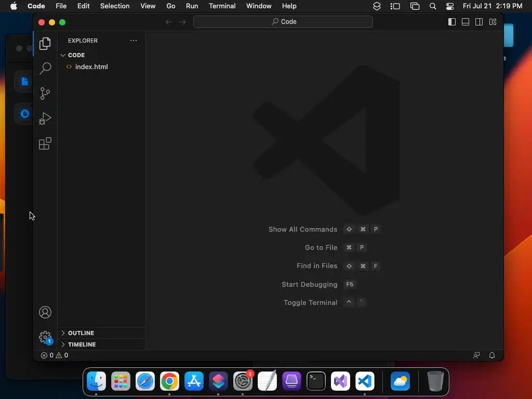Image resolution: width=532 pixels, height=399 pixels.
Task: Open Shortcuts app from the Dock
Action: click(219, 381)
